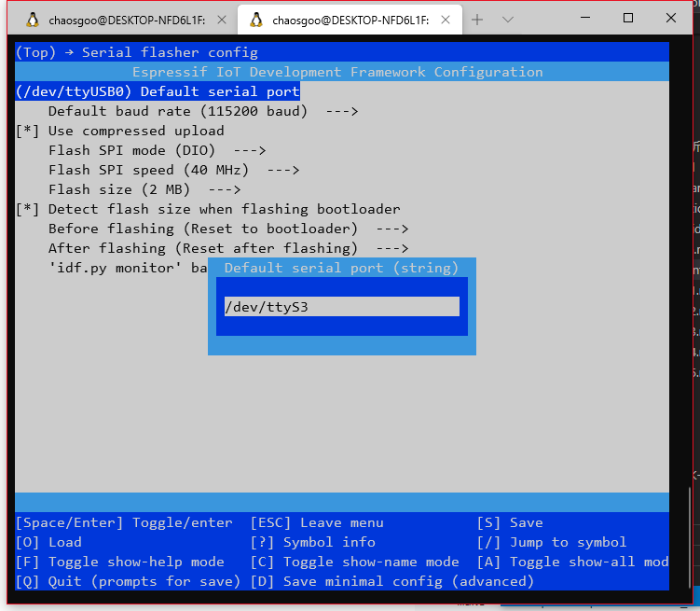The width and height of the screenshot is (700, 611).
Task: Click the /dev/ttyS3 serial port input field
Action: pos(341,307)
